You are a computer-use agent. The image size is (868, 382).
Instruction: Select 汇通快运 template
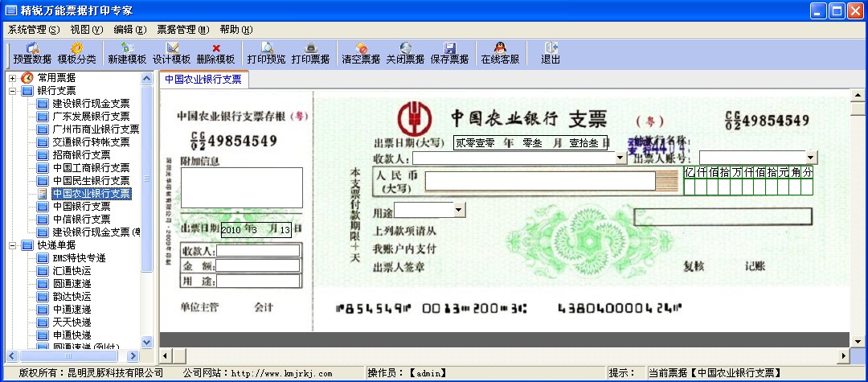coord(72,271)
